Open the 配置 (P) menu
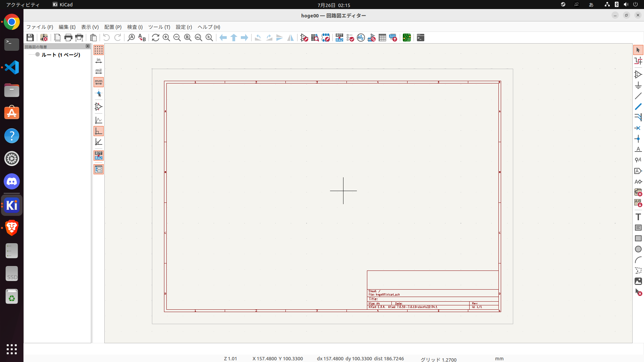The width and height of the screenshot is (644, 362). (113, 27)
